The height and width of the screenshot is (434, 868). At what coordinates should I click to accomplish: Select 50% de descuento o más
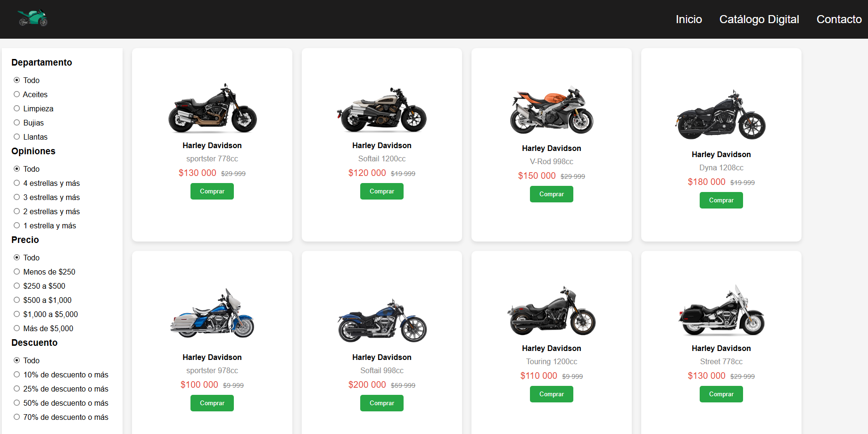tap(17, 403)
